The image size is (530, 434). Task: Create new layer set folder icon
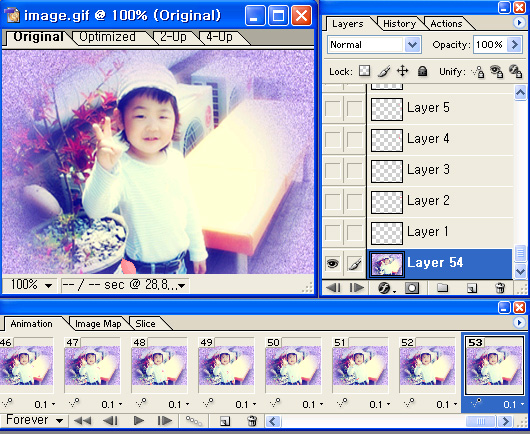(442, 288)
